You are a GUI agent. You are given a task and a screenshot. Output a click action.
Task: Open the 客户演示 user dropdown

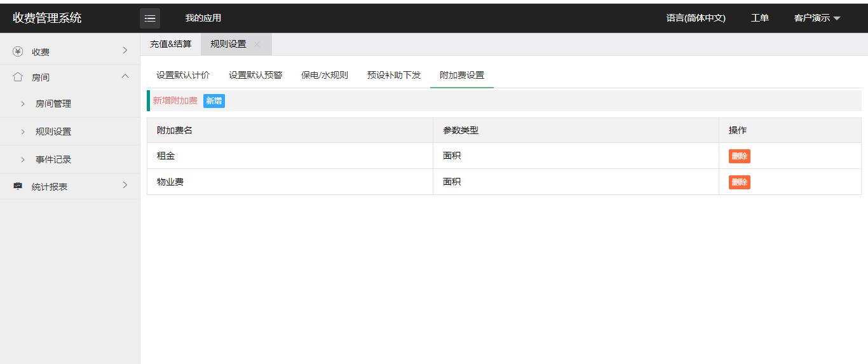click(x=817, y=18)
